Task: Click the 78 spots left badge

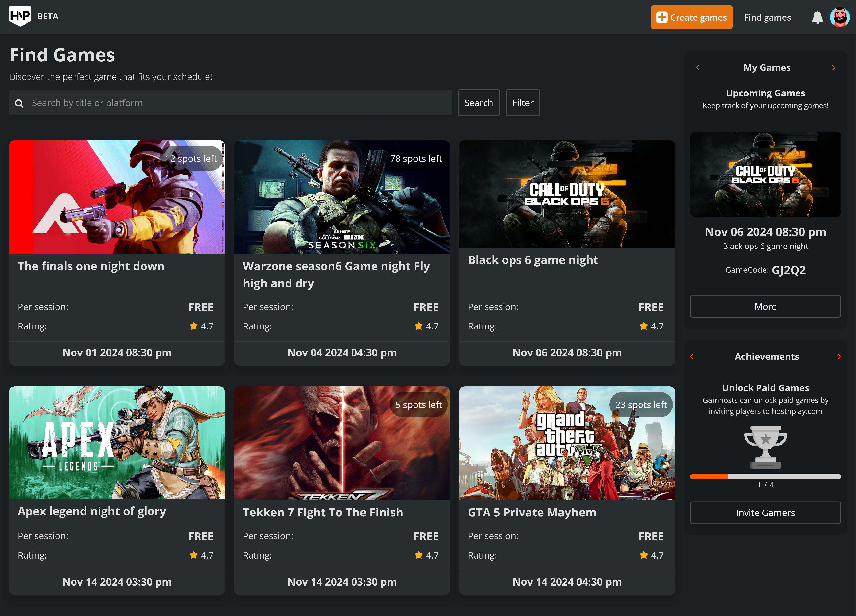Action: coord(416,158)
